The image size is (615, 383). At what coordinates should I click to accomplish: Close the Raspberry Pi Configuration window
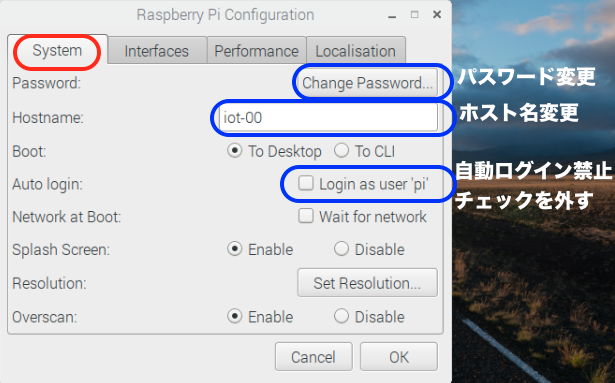(437, 15)
